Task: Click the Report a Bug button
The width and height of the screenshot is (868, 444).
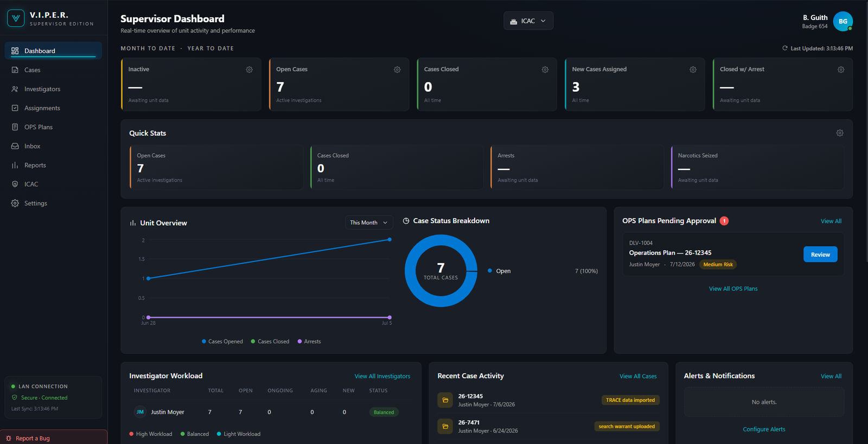Action: pyautogui.click(x=54, y=437)
